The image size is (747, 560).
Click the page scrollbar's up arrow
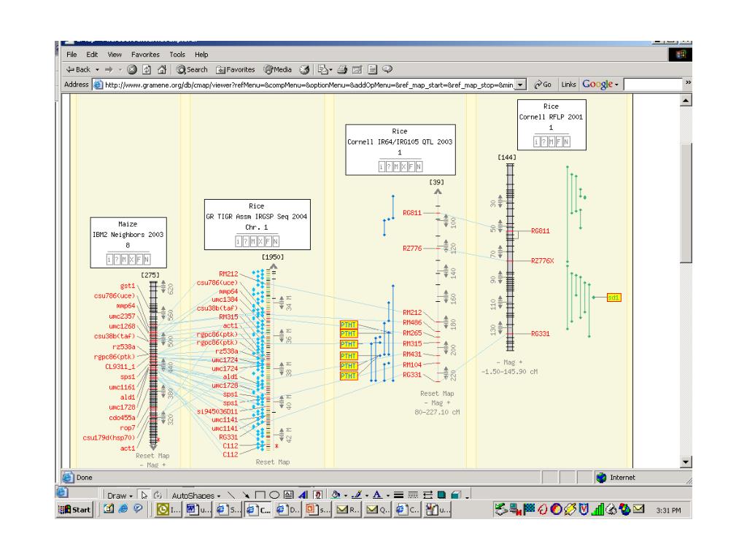pyautogui.click(x=686, y=100)
